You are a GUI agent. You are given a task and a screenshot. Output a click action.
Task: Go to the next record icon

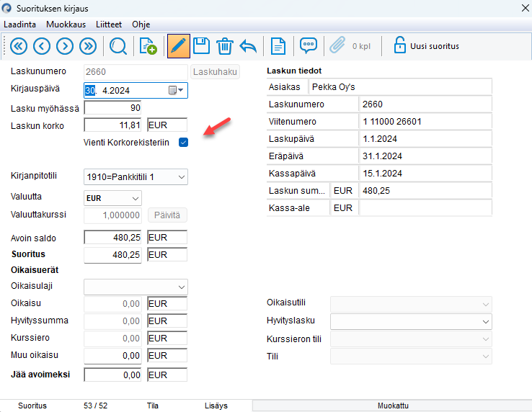tap(65, 46)
